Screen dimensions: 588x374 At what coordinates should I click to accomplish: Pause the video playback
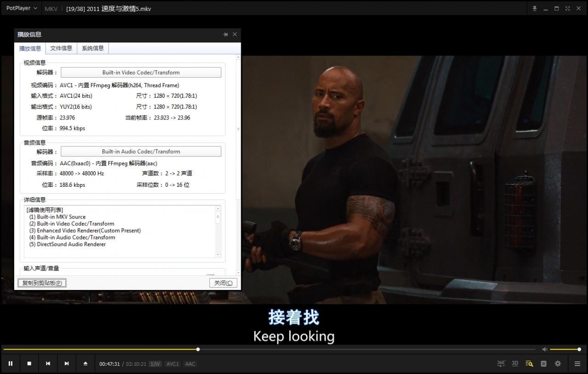click(x=10, y=364)
